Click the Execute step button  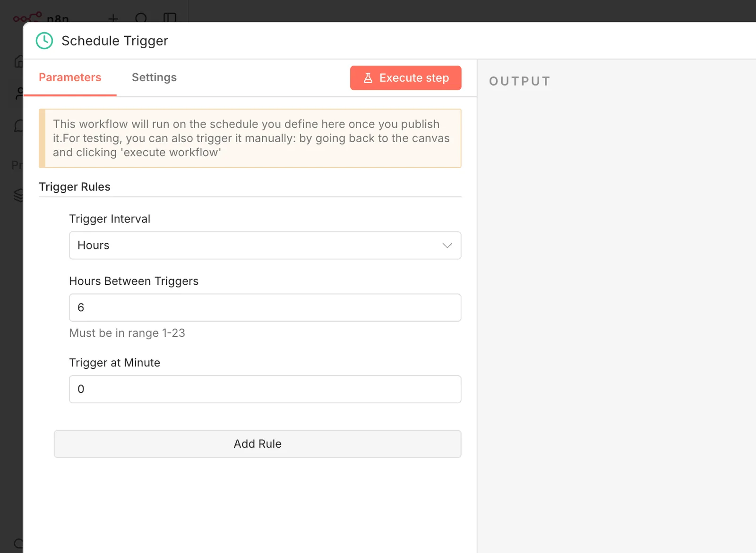[406, 78]
